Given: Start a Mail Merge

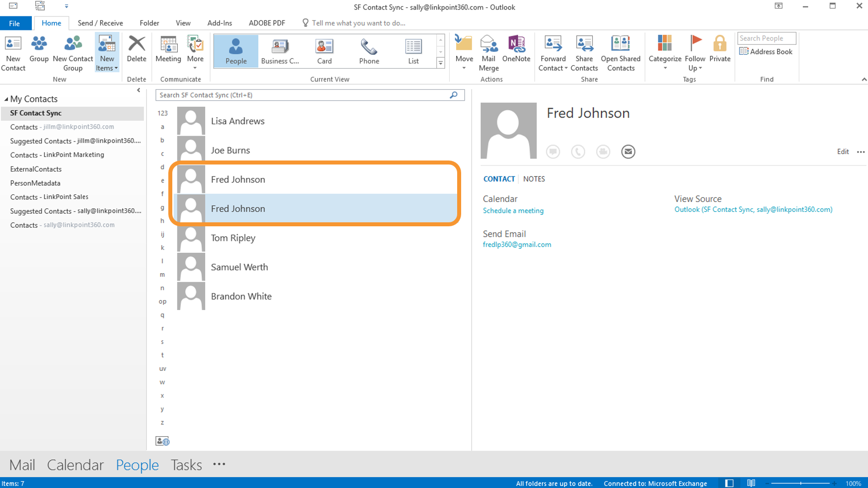Looking at the screenshot, I should 489,53.
